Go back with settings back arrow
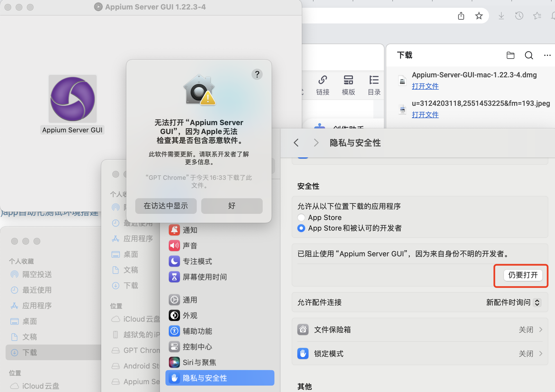Image resolution: width=555 pixels, height=392 pixels. click(296, 143)
